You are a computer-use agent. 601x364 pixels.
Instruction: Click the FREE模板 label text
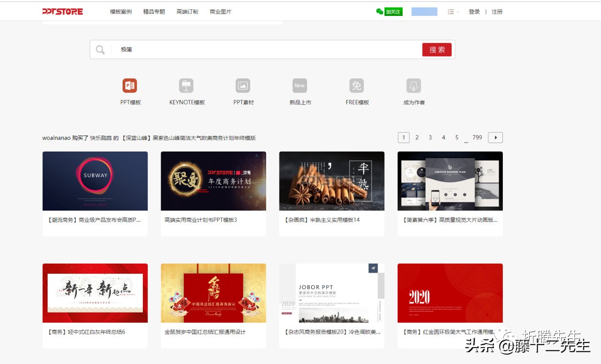[x=357, y=102]
